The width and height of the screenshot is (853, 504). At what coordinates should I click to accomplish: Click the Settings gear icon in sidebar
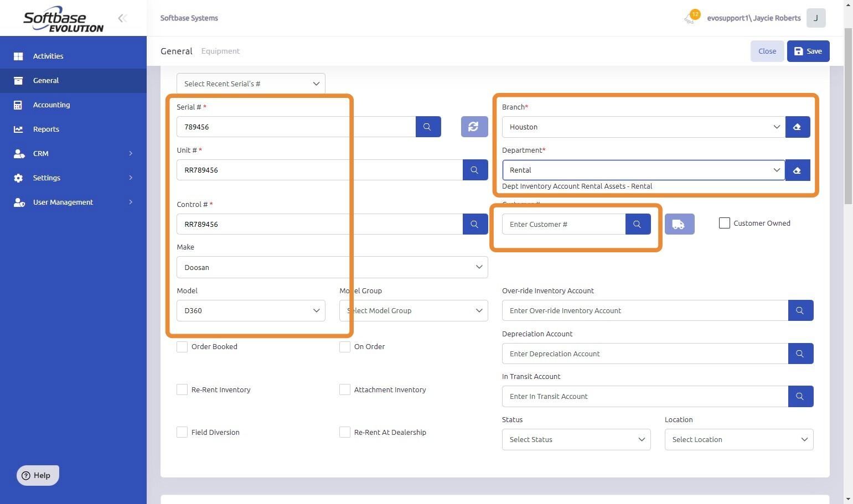[x=18, y=178]
